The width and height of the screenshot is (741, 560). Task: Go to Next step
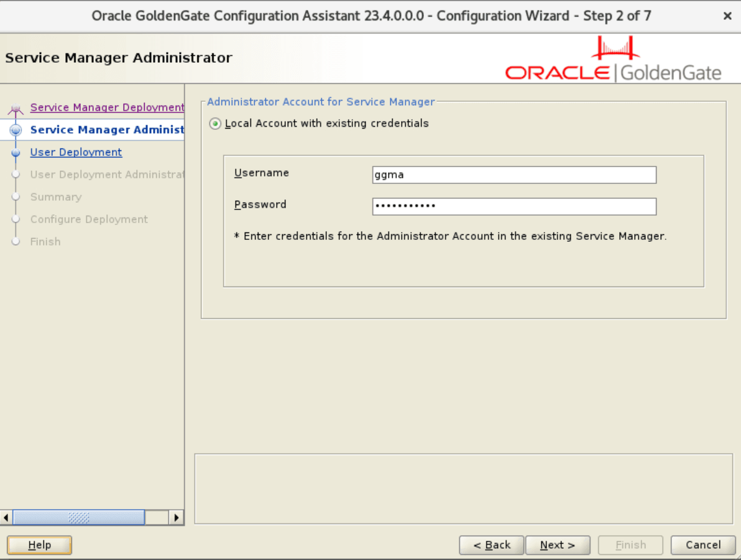558,545
